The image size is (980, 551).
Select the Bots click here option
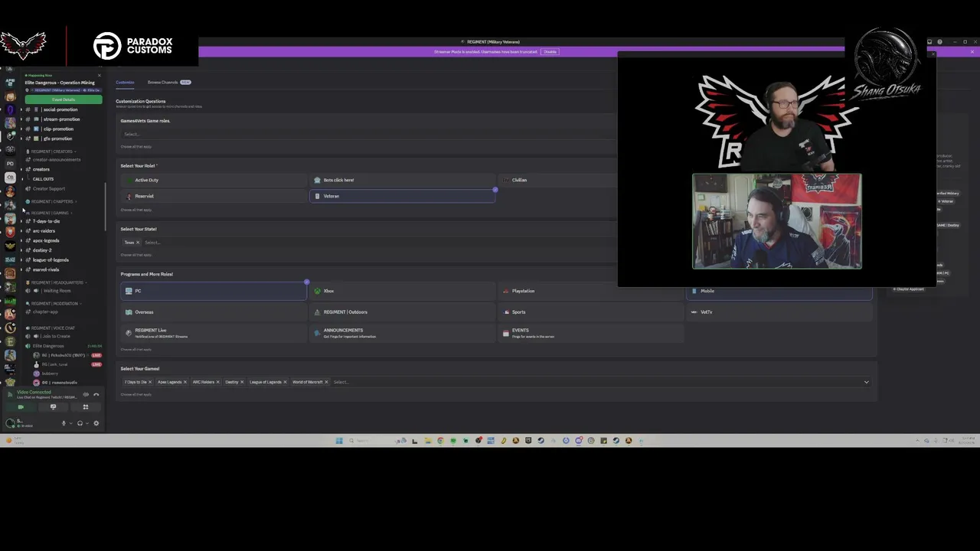(x=403, y=180)
